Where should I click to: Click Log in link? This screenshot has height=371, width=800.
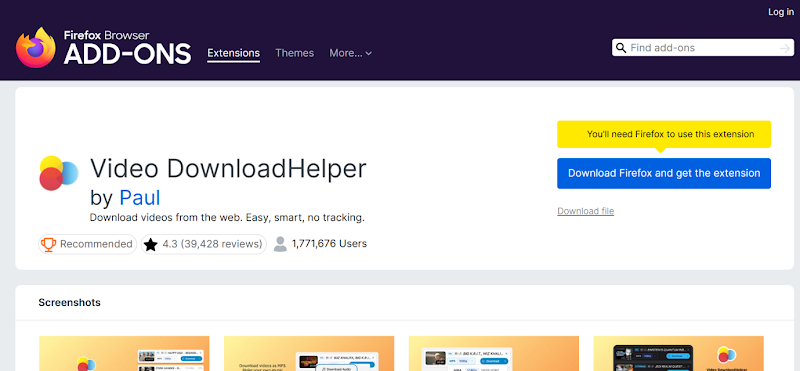[x=781, y=12]
